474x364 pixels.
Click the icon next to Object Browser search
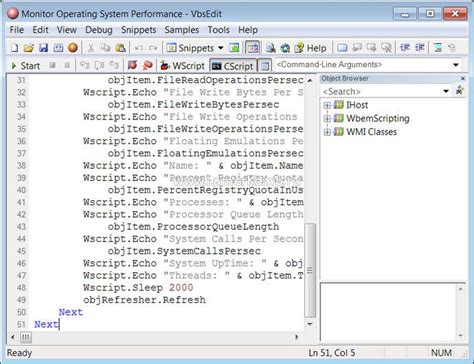pos(460,90)
